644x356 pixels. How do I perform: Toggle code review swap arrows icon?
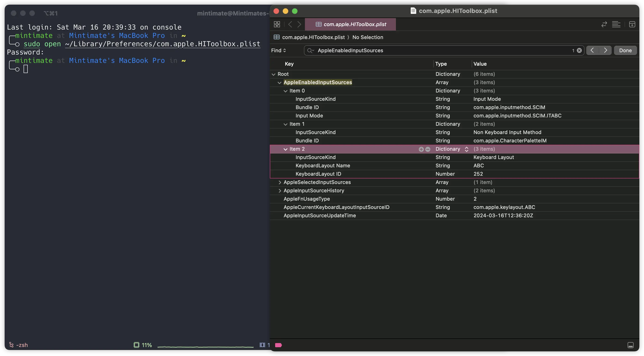[604, 24]
